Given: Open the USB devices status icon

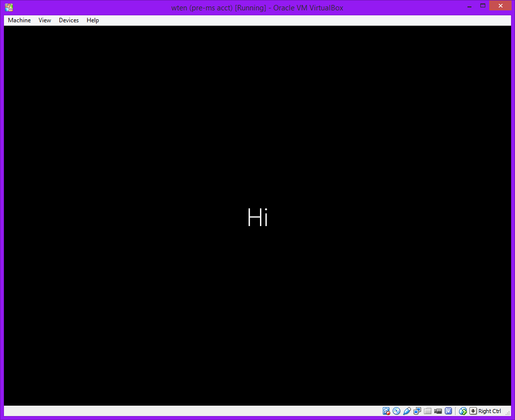Looking at the screenshot, I should [x=407, y=411].
